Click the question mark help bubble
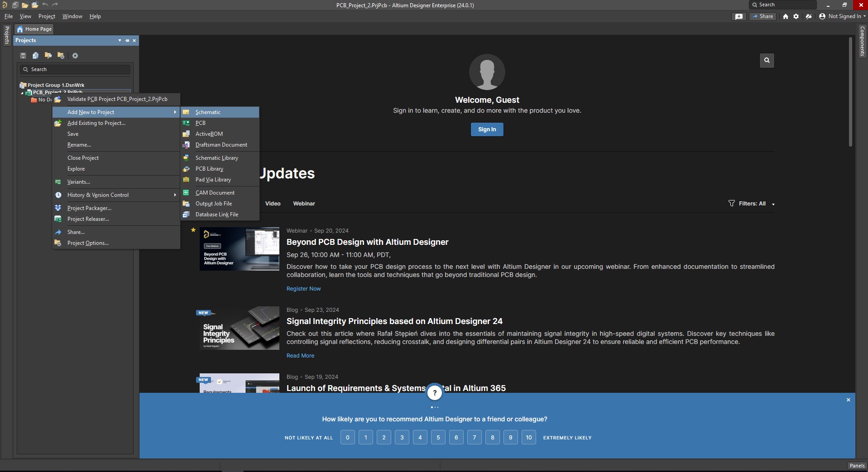Screen dimensions: 868x472 click(x=435, y=393)
